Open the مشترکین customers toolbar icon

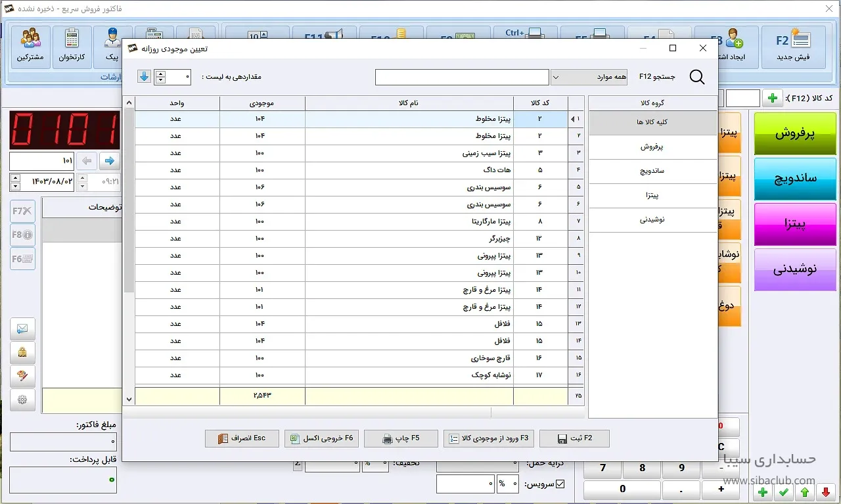tap(30, 45)
